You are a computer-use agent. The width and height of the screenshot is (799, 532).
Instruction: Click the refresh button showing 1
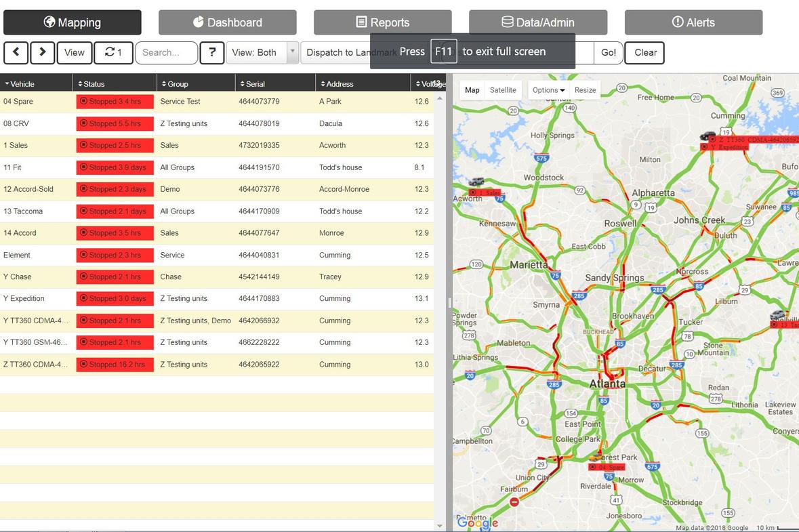tap(114, 52)
